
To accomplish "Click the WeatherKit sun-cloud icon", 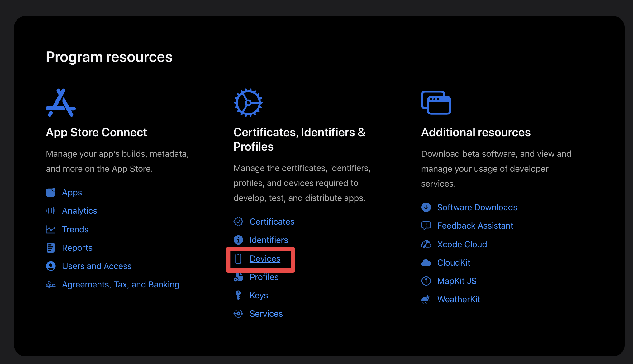I will tap(426, 300).
